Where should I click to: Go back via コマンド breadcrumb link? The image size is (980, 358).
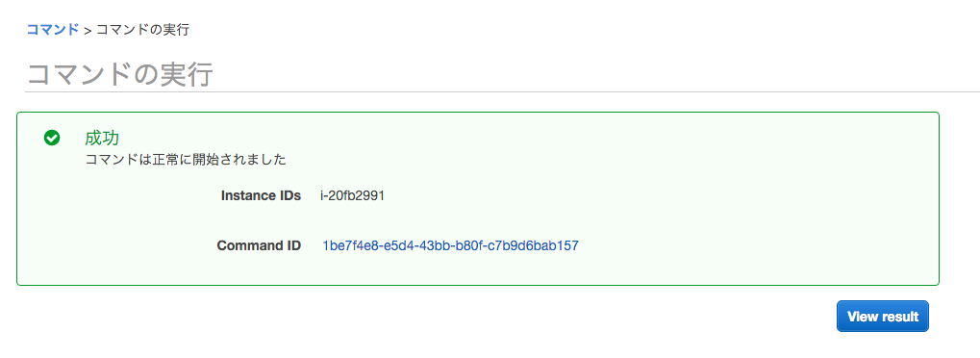coord(53,29)
